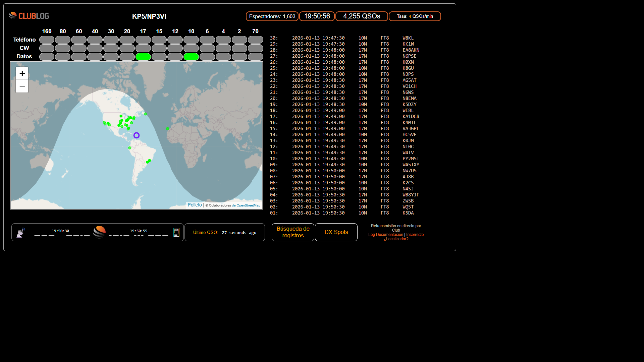Zoom in on the map

tap(22, 73)
